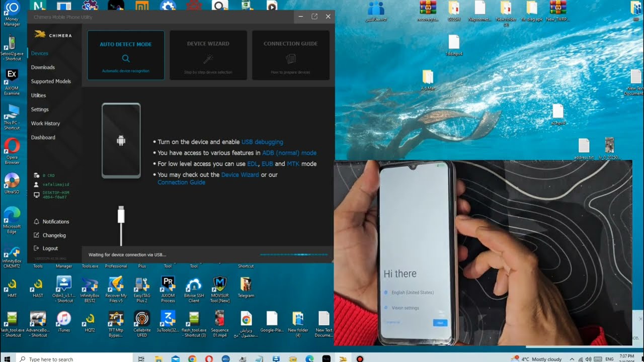The width and height of the screenshot is (644, 362).
Task: Open the recovery archive on desktop
Action: click(x=428, y=12)
